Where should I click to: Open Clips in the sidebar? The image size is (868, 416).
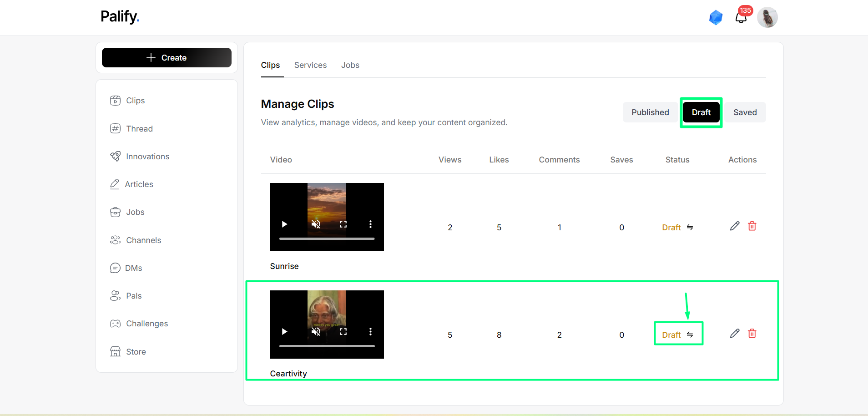coord(128,101)
